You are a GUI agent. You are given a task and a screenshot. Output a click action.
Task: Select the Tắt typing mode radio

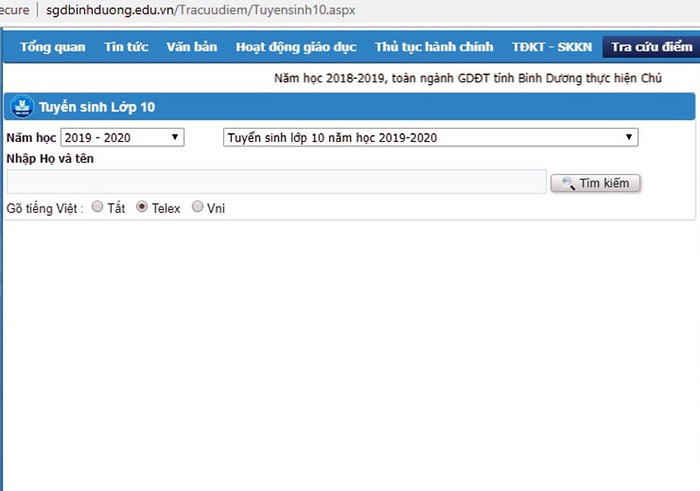pyautogui.click(x=97, y=207)
